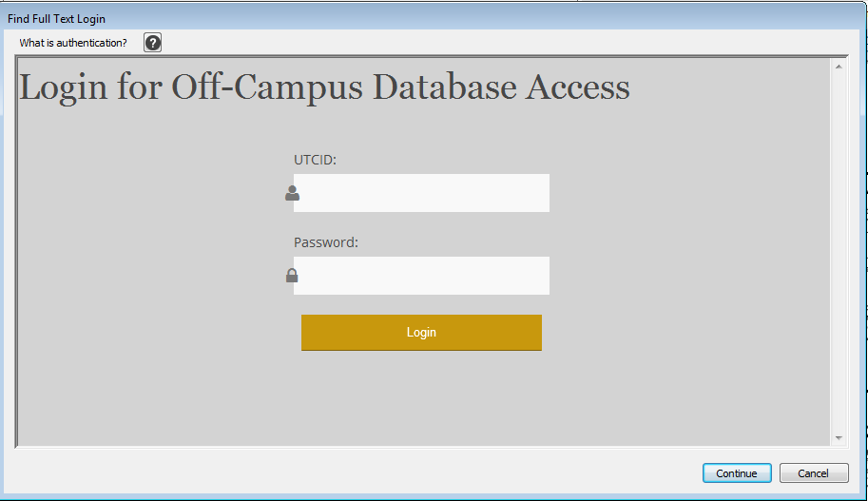This screenshot has width=868, height=501.
Task: Click the question mark help icon
Action: [152, 43]
